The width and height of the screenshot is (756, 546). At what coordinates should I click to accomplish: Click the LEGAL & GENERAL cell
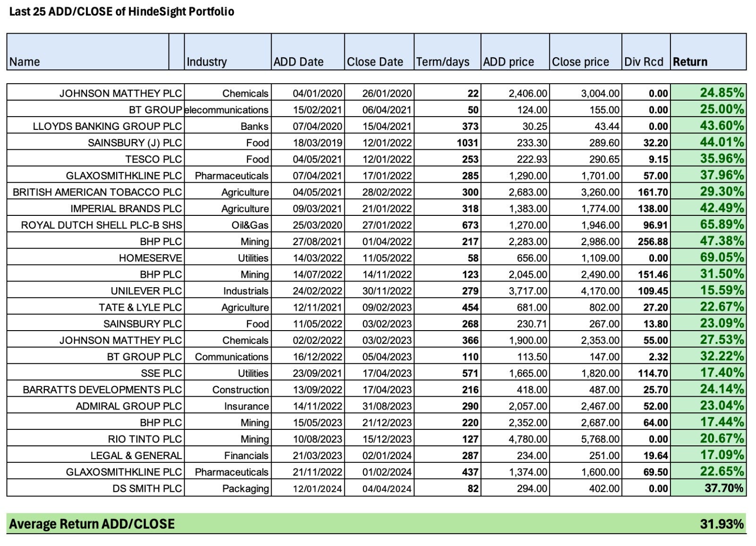point(95,456)
